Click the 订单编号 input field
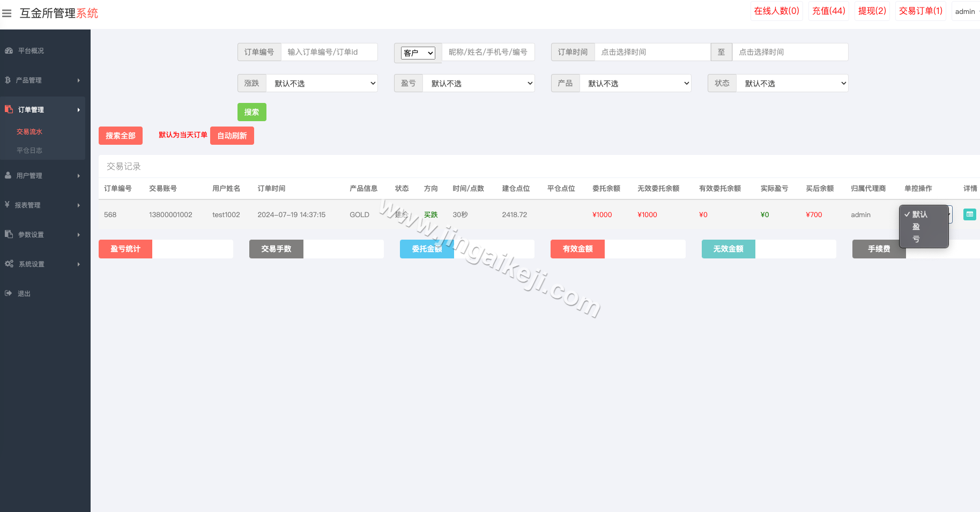This screenshot has width=980, height=512. coord(329,52)
